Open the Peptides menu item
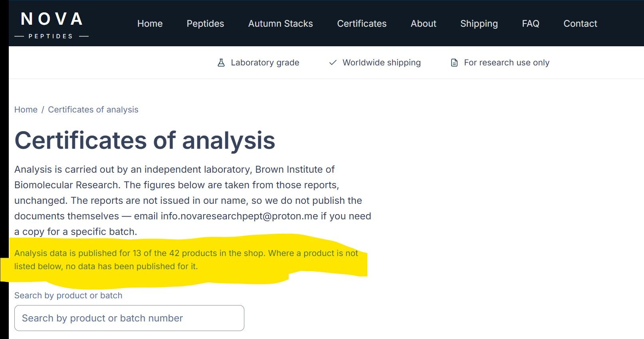This screenshot has height=339, width=644. pyautogui.click(x=205, y=24)
